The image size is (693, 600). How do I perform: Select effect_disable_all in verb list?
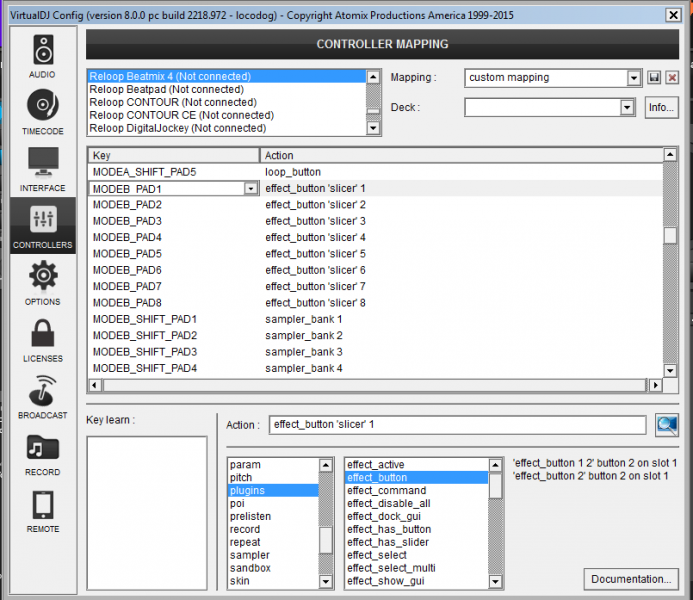[417, 504]
